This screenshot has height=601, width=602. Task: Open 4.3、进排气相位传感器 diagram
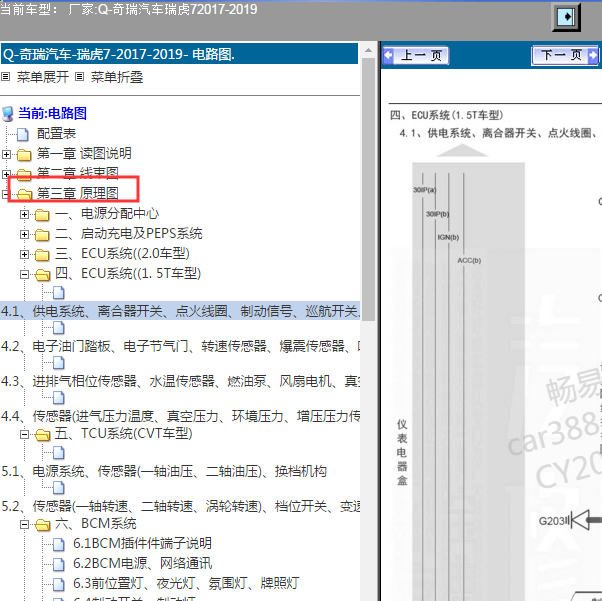[x=180, y=381]
